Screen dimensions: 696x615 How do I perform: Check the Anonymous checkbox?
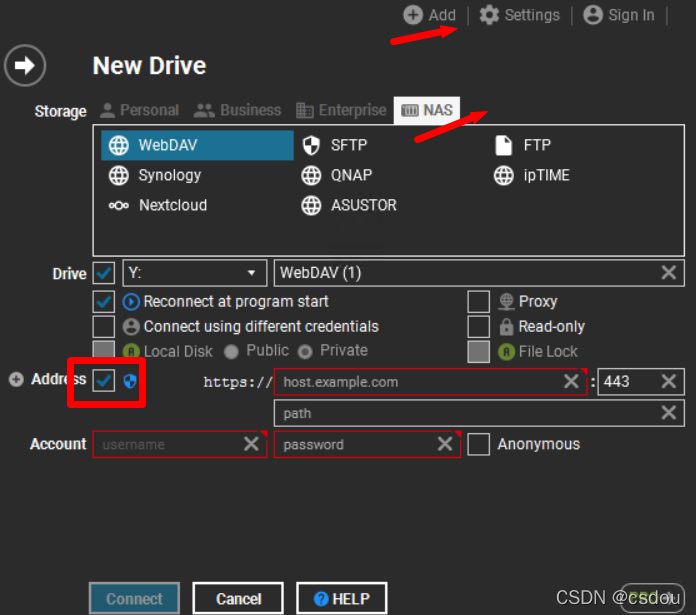click(x=478, y=444)
